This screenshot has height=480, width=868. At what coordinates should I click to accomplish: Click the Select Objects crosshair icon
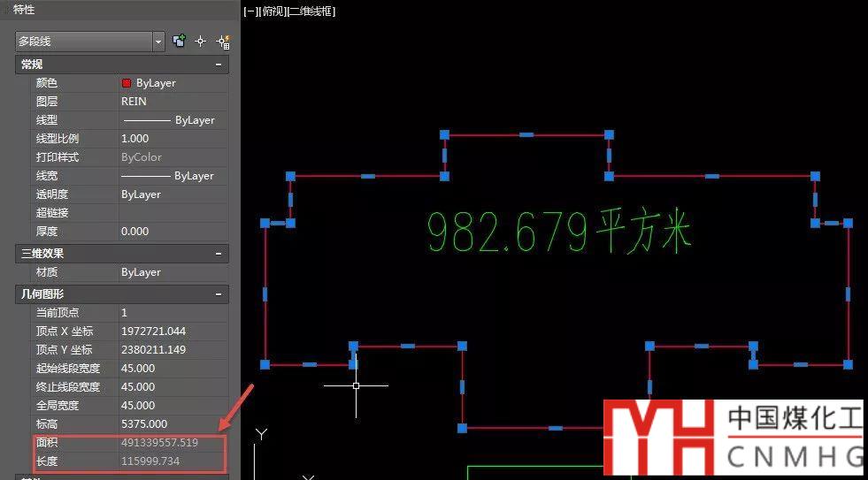pyautogui.click(x=201, y=41)
